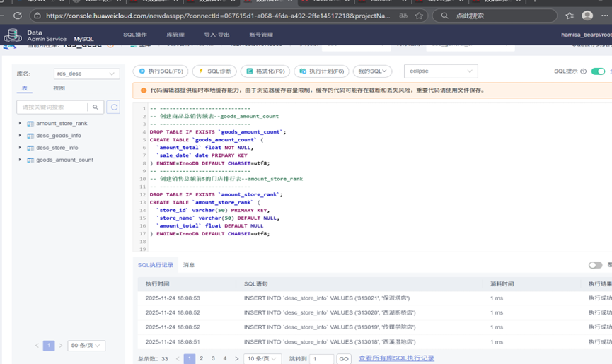The height and width of the screenshot is (364, 612).
Task: Click the browser search box
Action: tap(495, 16)
